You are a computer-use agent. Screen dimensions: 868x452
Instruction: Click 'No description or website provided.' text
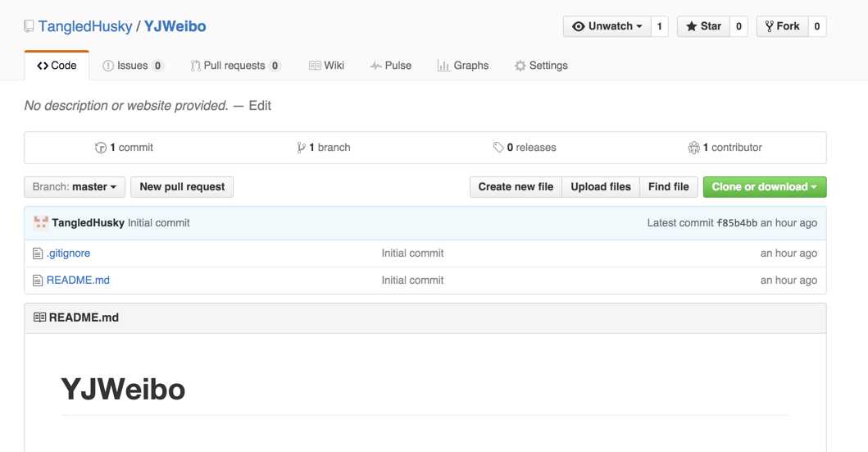[126, 105]
